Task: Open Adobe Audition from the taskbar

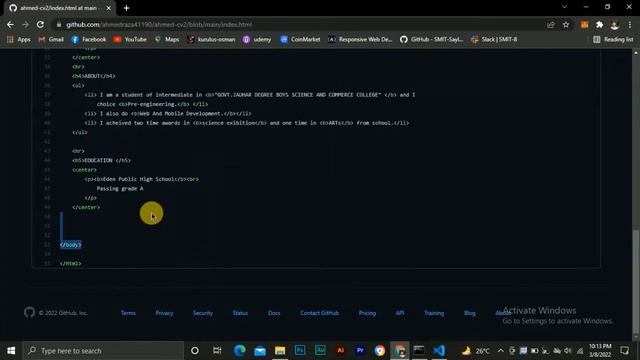Action: (320, 351)
